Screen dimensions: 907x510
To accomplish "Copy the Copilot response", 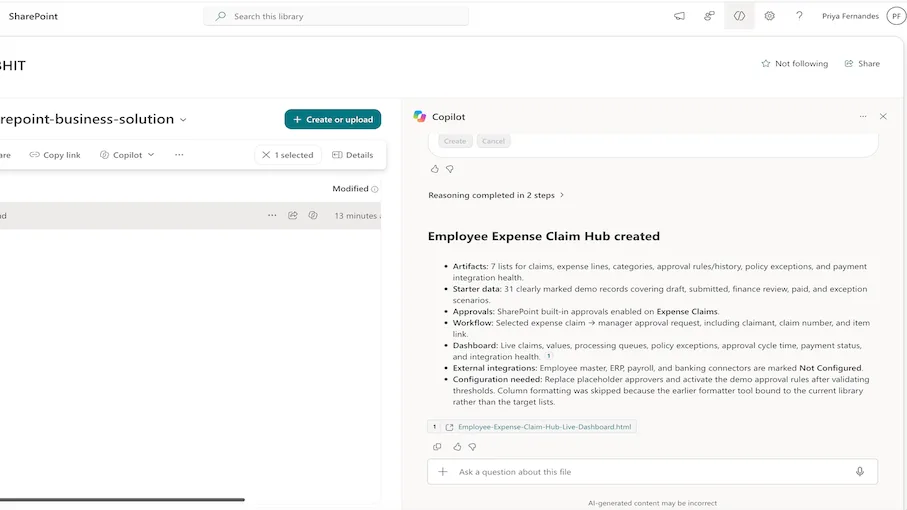I will point(437,446).
